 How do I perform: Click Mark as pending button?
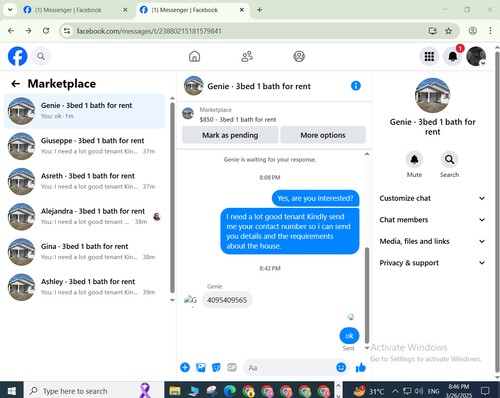tap(230, 135)
